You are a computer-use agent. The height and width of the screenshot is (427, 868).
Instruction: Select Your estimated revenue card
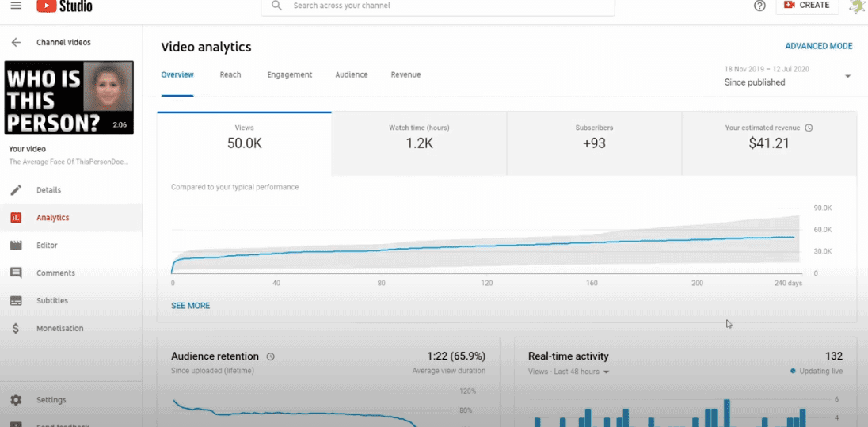pyautogui.click(x=769, y=144)
